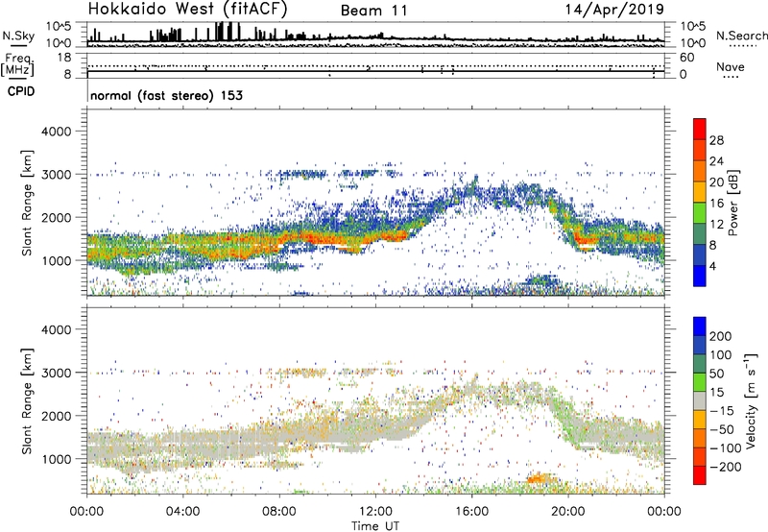This screenshot has height=532, width=768.
Task: Click the "200" label on Velocity colorbar
Action: click(721, 336)
